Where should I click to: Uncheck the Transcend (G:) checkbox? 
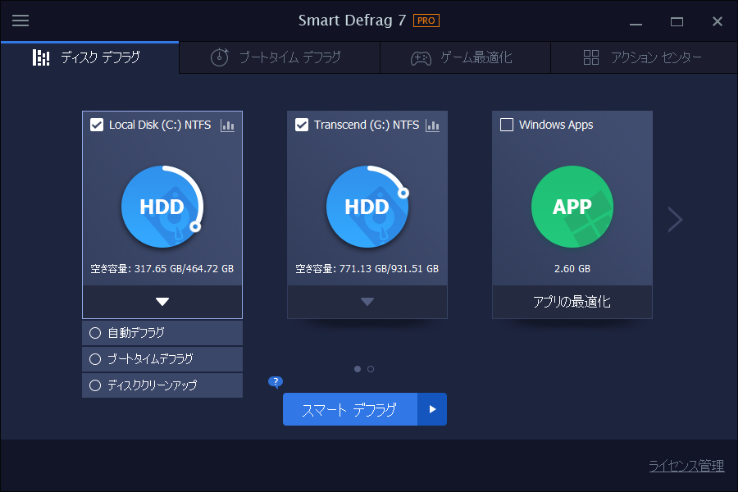click(x=302, y=125)
